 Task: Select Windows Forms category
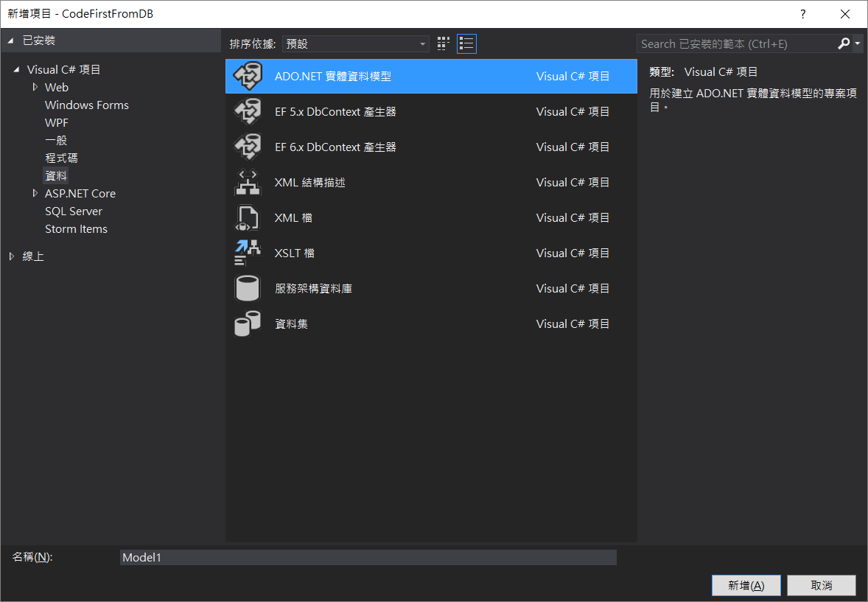coord(86,105)
